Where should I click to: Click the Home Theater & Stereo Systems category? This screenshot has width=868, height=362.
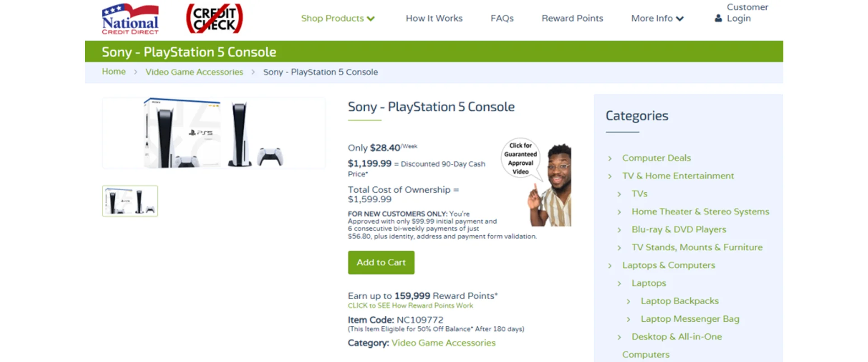[700, 211]
